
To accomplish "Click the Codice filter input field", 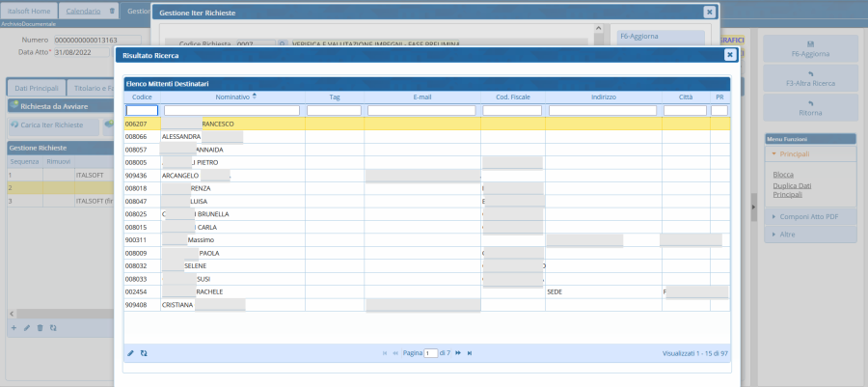I will [142, 111].
